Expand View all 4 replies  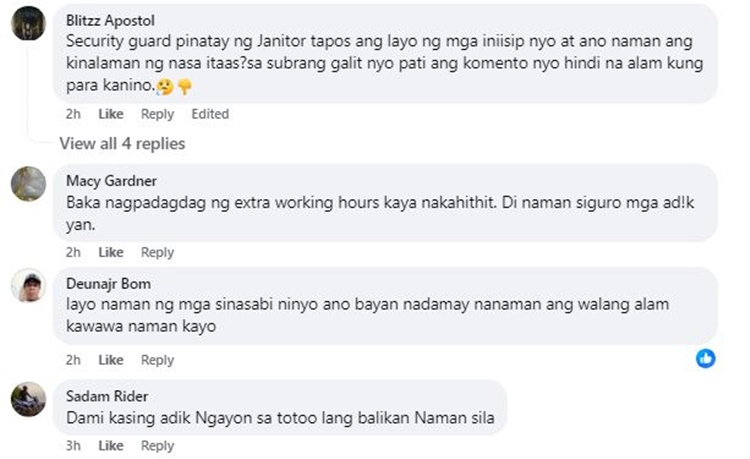coord(122,143)
